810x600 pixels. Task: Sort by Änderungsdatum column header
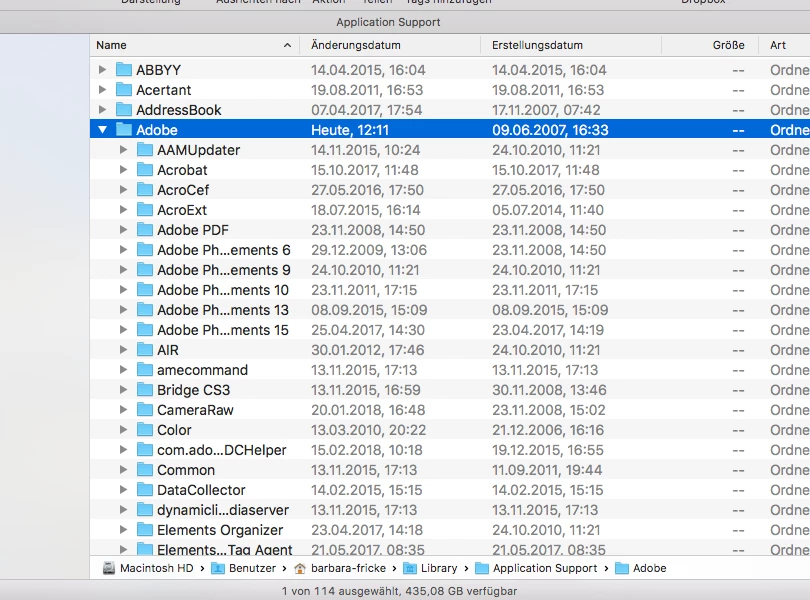click(390, 45)
